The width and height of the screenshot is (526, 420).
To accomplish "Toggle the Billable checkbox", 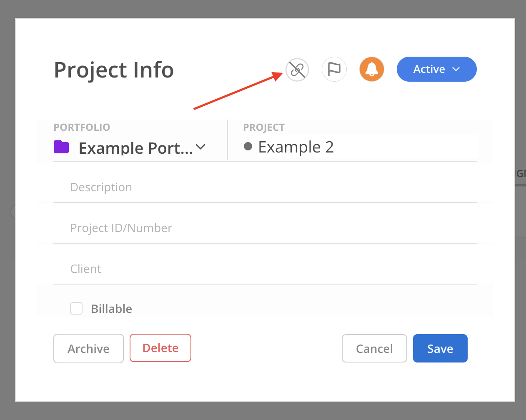I will 76,308.
